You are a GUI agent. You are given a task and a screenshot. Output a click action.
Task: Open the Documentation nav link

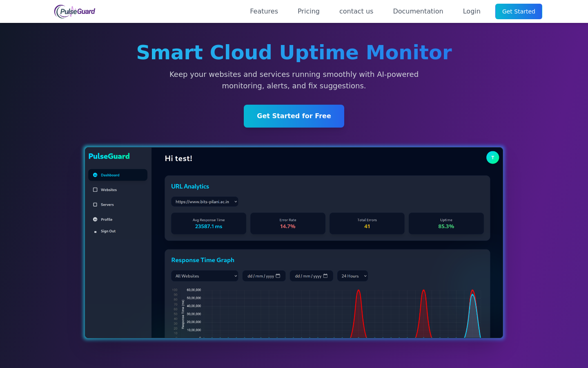(418, 11)
